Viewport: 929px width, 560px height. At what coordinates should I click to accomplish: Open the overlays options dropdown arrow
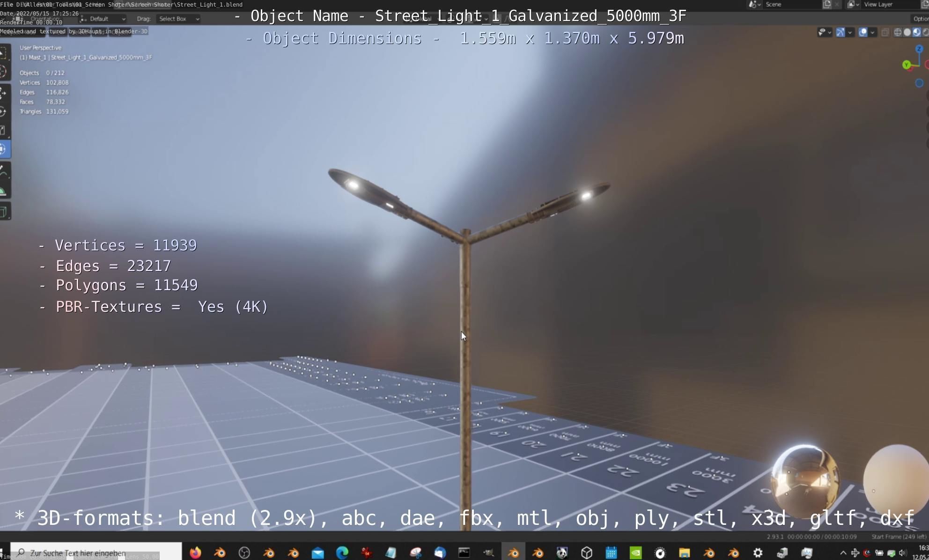(872, 32)
